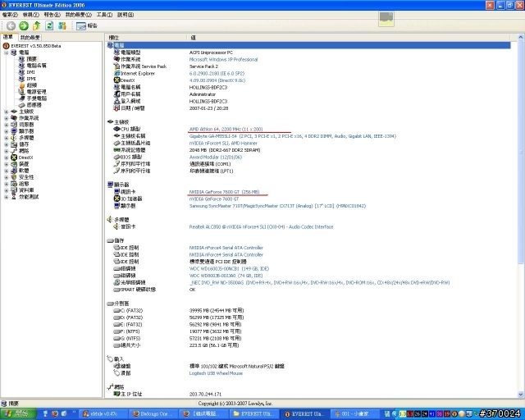The width and height of the screenshot is (525, 420).
Task: Expand the DirectX tree node
Action: point(6,157)
